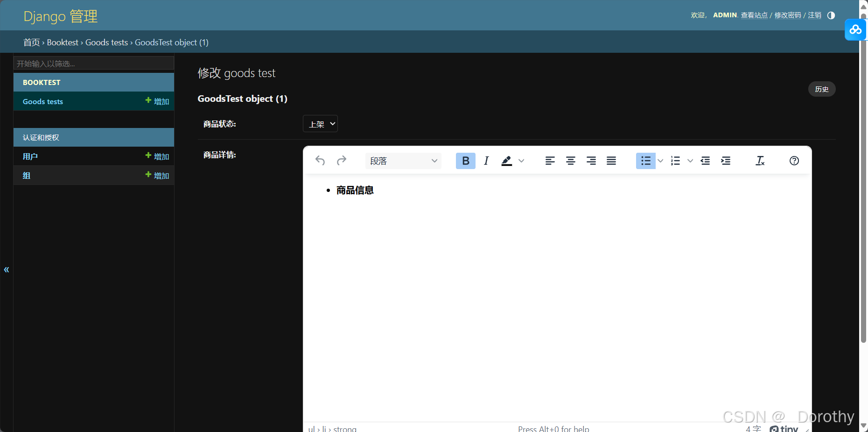Open the 修改密码 link
Image resolution: width=868 pixels, height=432 pixels.
coord(788,15)
